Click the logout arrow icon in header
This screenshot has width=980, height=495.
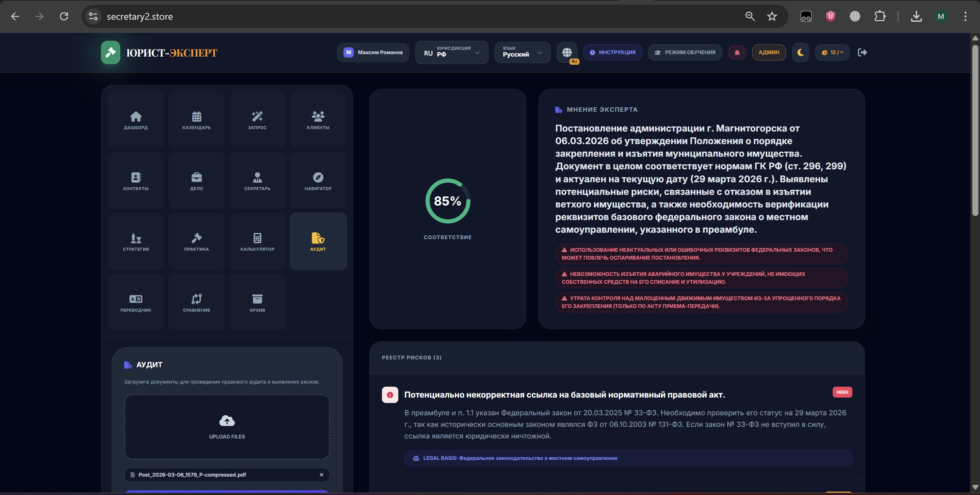(862, 52)
